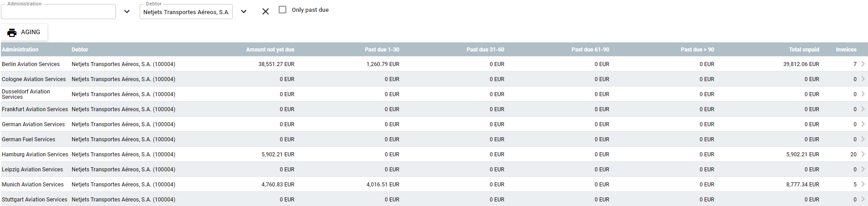
Task: Sort by Total unpaid column header
Action: tap(804, 50)
